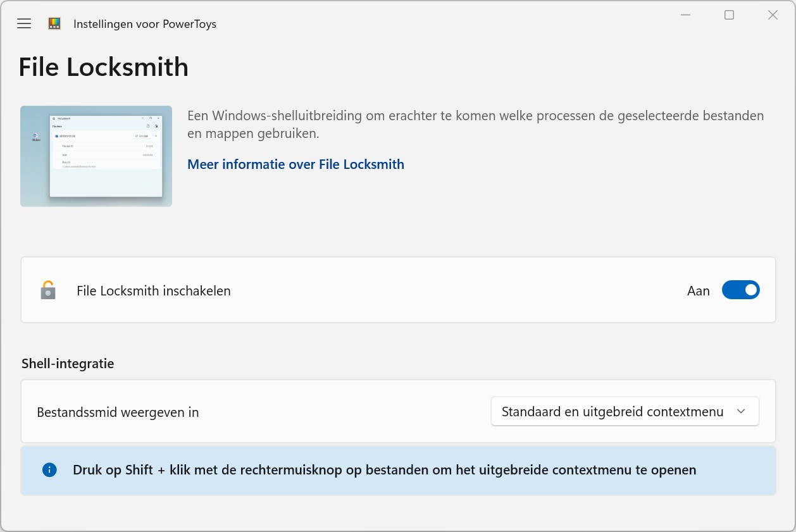Click the 'Druk op Shift' tip message text
Screen dimensions: 796x532
coord(384,470)
